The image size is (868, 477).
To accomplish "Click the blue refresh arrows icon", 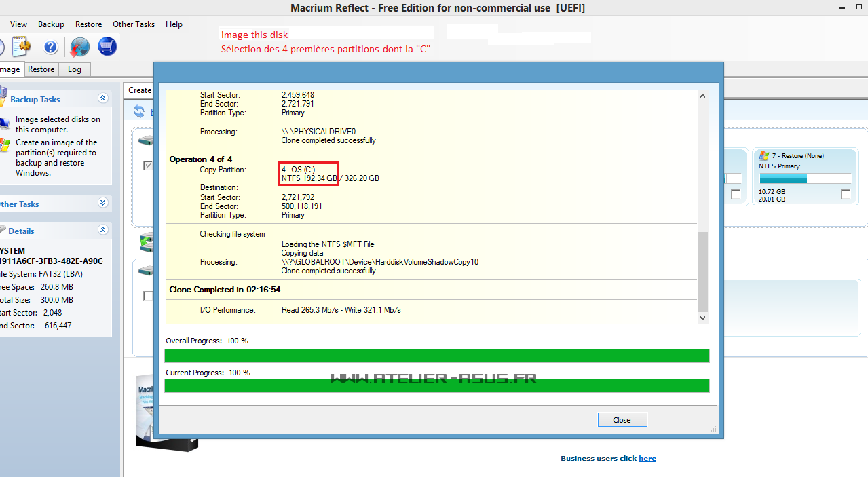I will [139, 111].
